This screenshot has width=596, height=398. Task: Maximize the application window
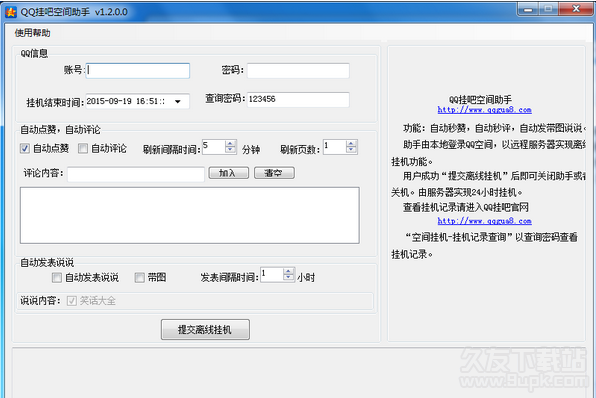pos(548,9)
